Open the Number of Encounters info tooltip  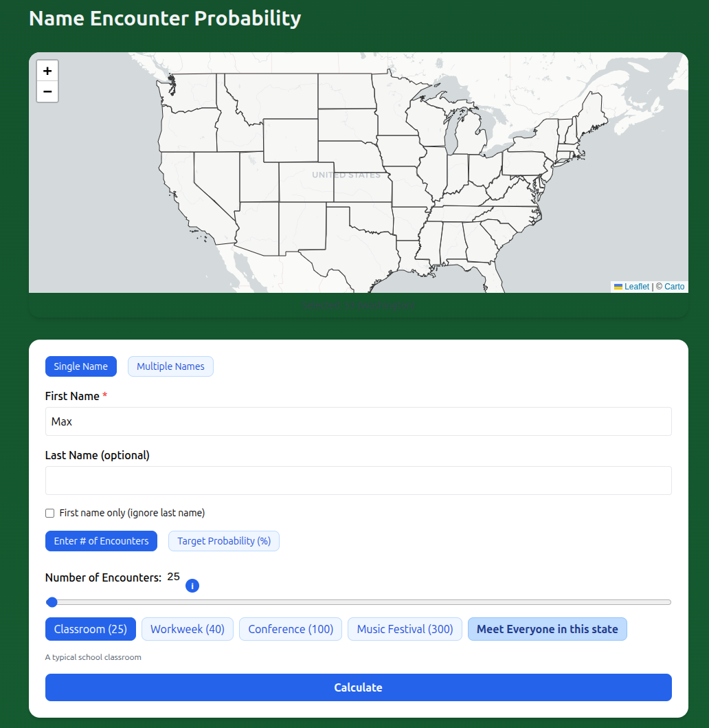click(x=192, y=586)
